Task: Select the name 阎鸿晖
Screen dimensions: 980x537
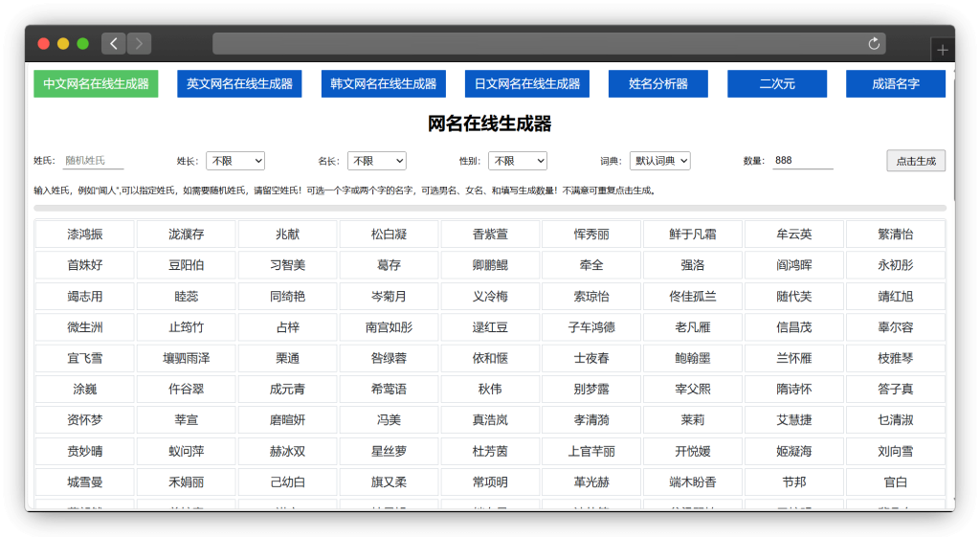Action: (x=793, y=265)
